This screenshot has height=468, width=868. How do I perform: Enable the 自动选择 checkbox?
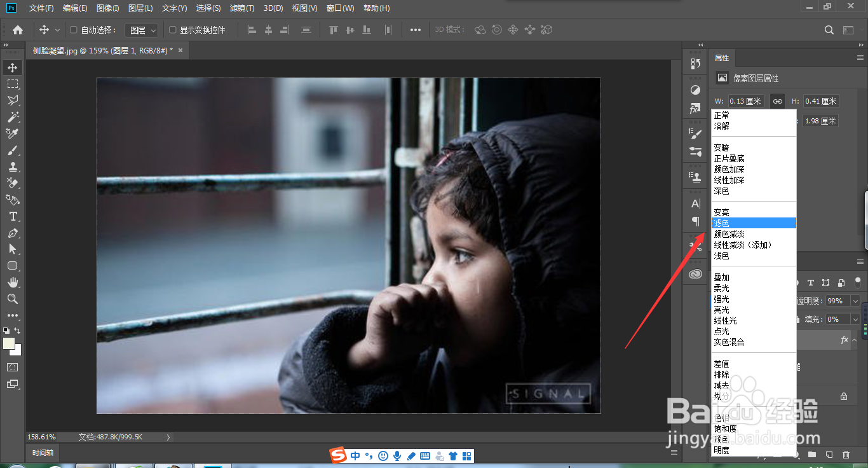coord(73,30)
